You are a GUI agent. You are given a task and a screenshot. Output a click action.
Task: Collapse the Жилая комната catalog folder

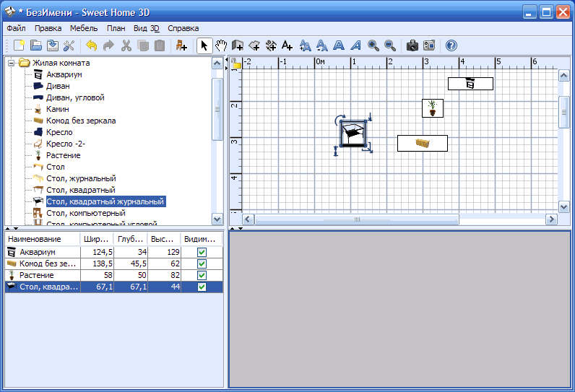coord(12,63)
